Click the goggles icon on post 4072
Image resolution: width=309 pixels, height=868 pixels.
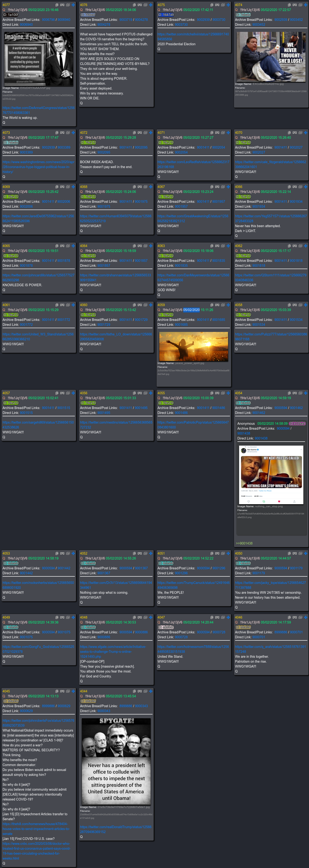point(140,133)
